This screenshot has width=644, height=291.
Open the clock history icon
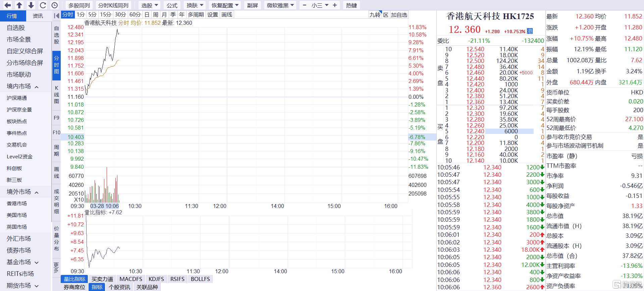(x=55, y=5)
